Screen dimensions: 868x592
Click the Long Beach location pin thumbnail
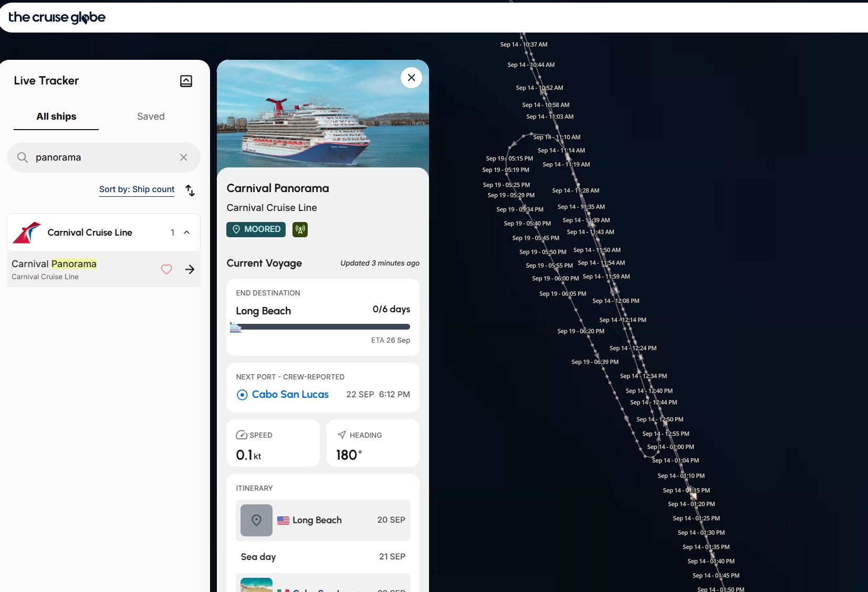256,520
